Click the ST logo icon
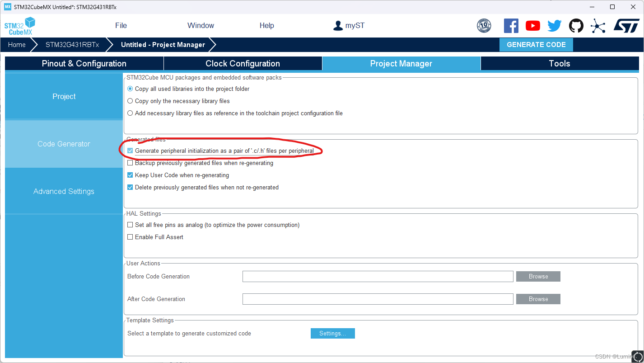Screen dimensions: 644x363 tap(626, 26)
